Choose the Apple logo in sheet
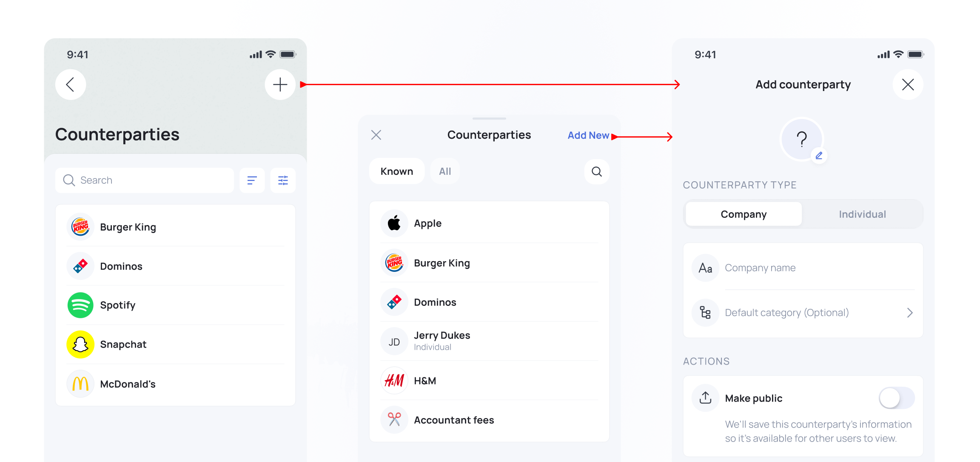The image size is (980, 462). coord(394,223)
